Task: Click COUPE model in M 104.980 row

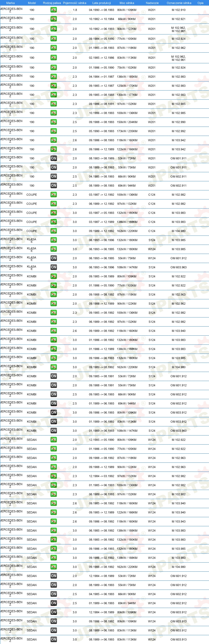Action: coord(32,231)
